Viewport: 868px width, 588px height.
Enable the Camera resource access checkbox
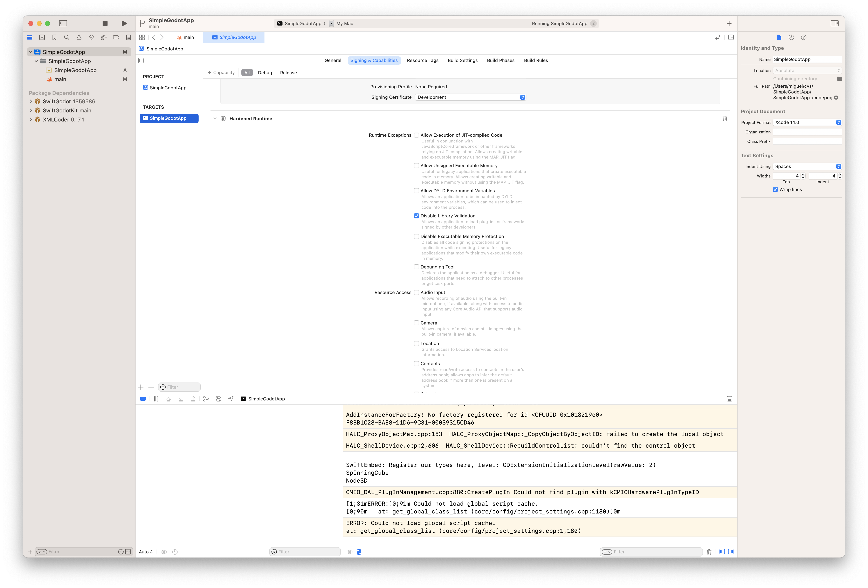pyautogui.click(x=416, y=323)
